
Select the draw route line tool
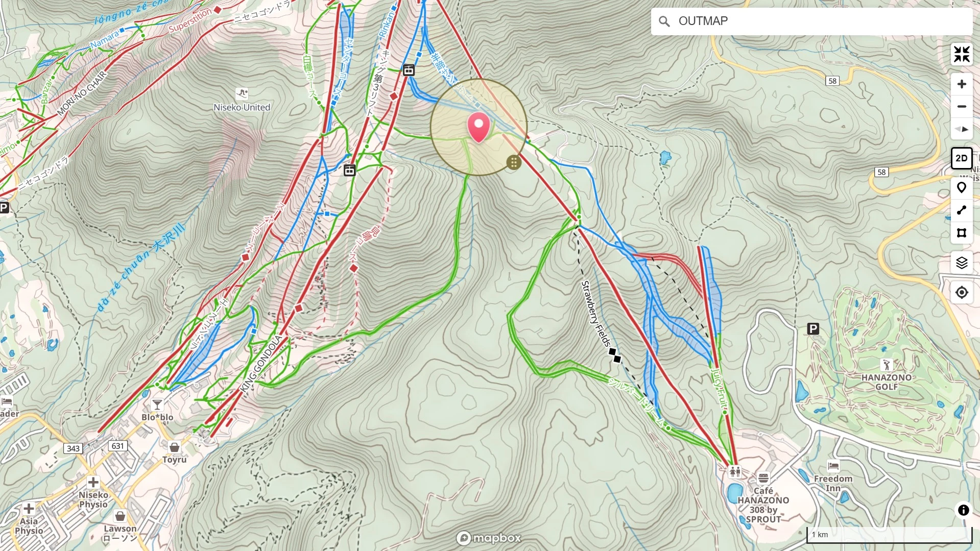962,210
